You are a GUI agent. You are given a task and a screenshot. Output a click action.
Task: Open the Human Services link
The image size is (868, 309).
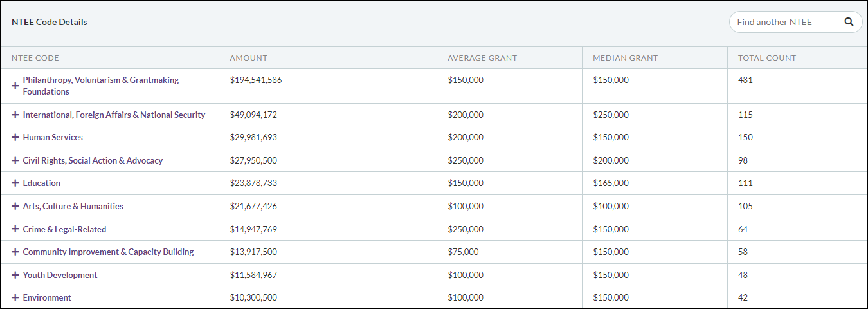point(53,137)
